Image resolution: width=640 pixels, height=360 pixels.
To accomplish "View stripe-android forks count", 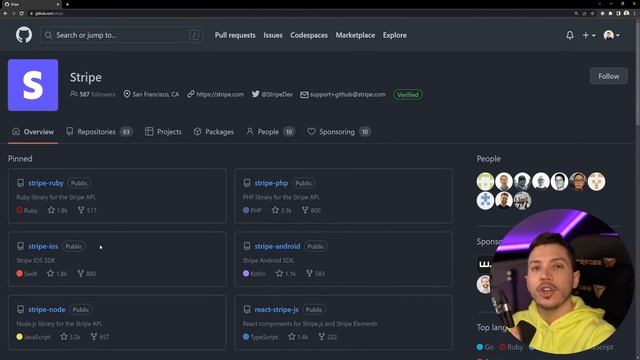I will point(315,273).
